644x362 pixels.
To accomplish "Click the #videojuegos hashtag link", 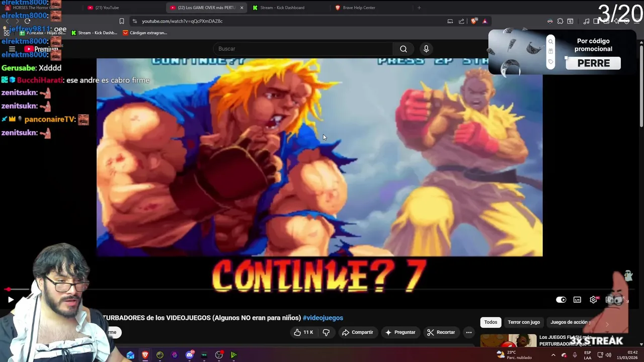I will [323, 318].
